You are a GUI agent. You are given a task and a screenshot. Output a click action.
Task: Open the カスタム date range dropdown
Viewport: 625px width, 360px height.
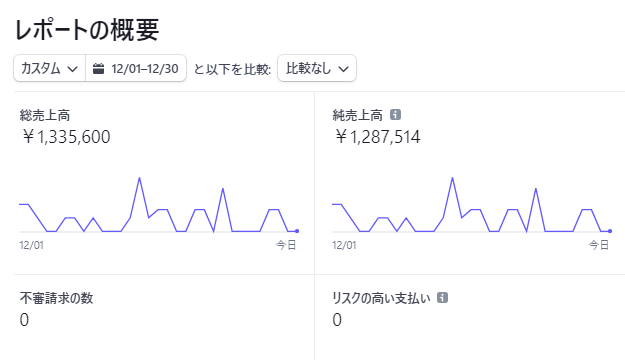click(x=49, y=69)
